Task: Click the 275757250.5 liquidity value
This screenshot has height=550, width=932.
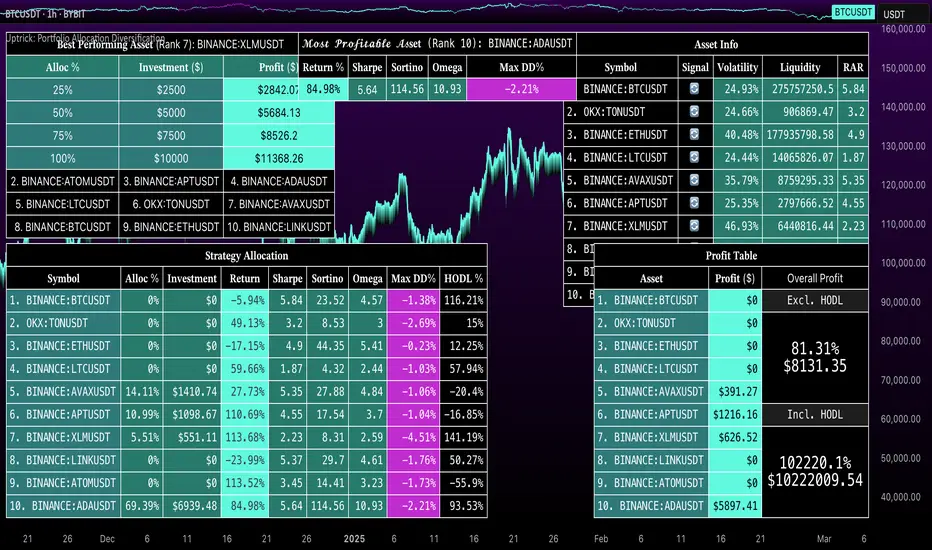Action: (802, 89)
